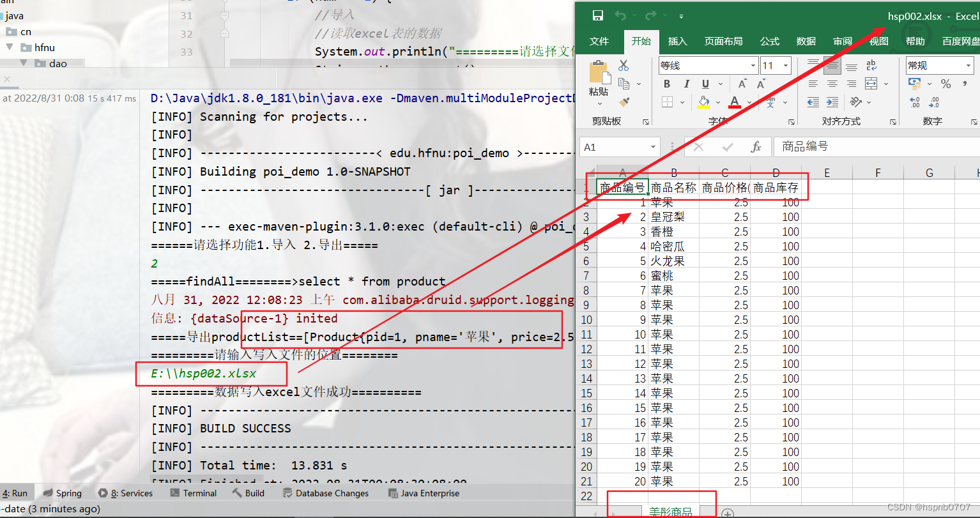980x518 pixels.
Task: Open the Spring tool window
Action: point(63,493)
